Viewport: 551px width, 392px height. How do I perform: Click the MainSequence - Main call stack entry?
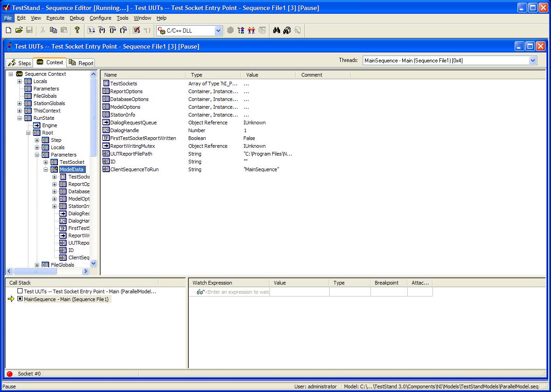pos(66,299)
